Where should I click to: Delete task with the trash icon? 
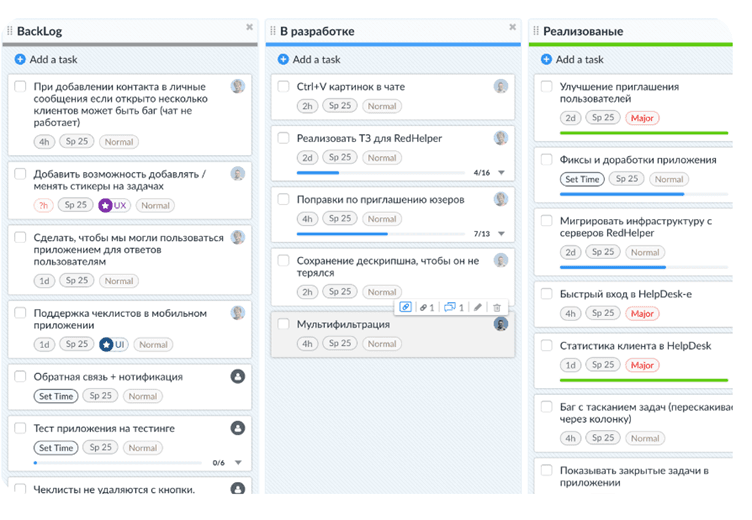(497, 308)
